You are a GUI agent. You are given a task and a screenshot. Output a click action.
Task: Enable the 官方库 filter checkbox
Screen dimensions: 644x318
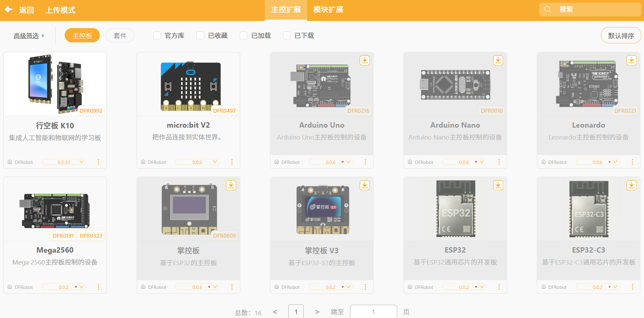click(x=157, y=36)
